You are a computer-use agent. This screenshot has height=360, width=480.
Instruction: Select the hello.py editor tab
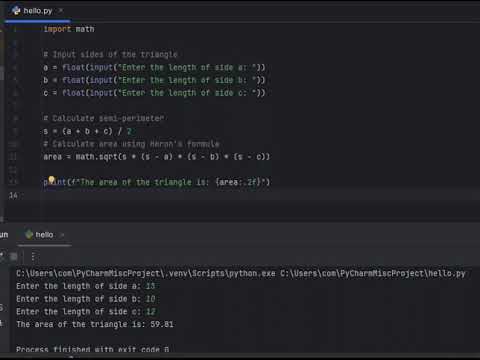tap(37, 11)
